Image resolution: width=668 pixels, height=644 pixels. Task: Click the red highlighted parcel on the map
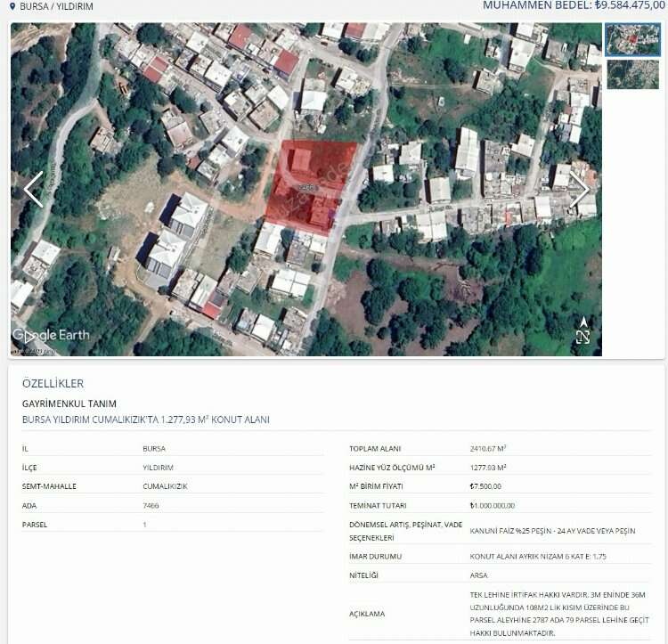(x=312, y=185)
